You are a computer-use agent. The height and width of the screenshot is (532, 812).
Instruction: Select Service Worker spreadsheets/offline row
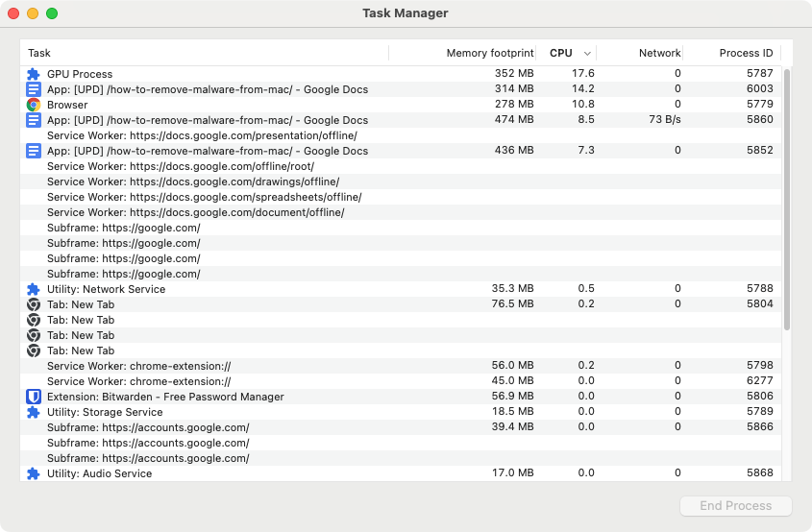click(401, 197)
